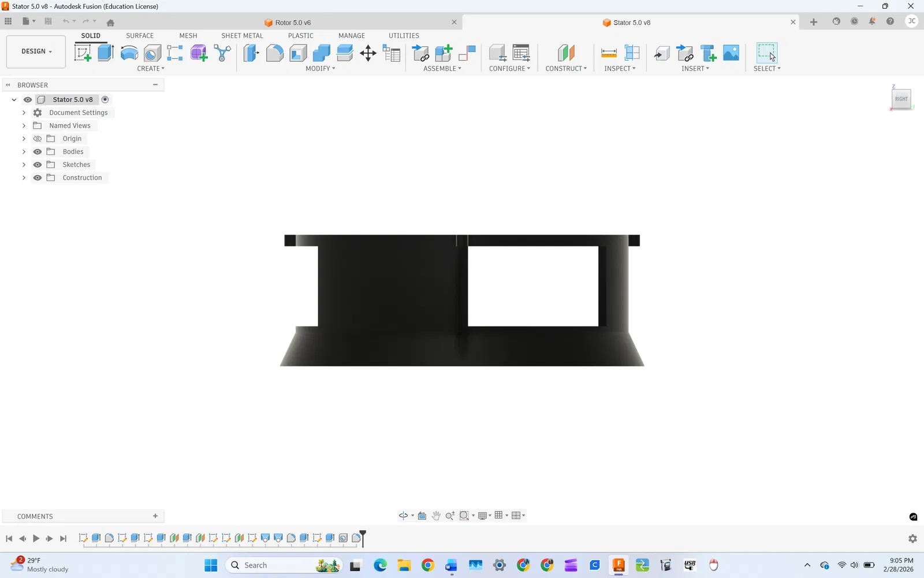Viewport: 924px width, 578px height.
Task: Switch to the SURFACE tab
Action: tap(140, 36)
